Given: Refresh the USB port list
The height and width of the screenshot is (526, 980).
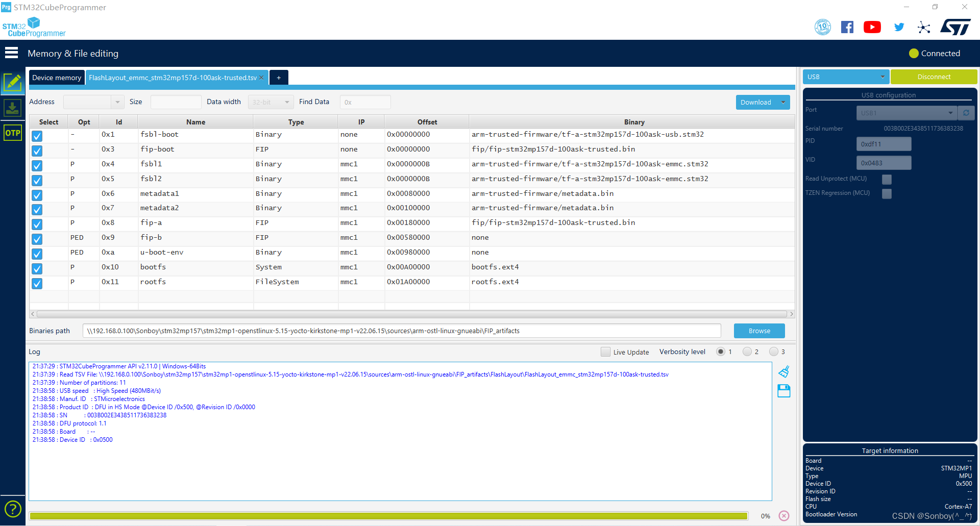Looking at the screenshot, I should coord(966,113).
